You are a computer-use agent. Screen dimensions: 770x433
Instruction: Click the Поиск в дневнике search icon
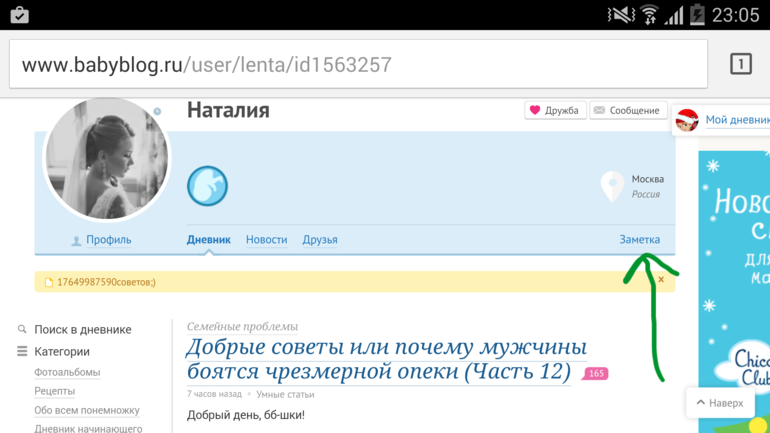click(22, 329)
